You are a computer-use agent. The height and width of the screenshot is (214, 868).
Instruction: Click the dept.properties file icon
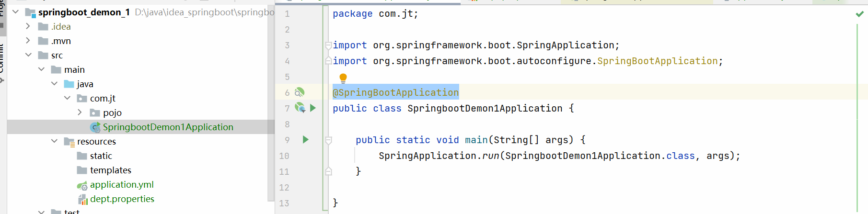point(82,199)
